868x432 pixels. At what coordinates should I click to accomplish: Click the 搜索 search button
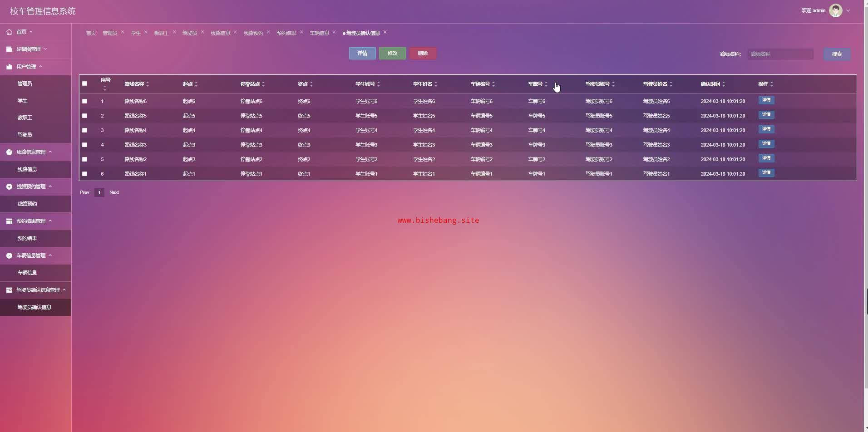837,54
